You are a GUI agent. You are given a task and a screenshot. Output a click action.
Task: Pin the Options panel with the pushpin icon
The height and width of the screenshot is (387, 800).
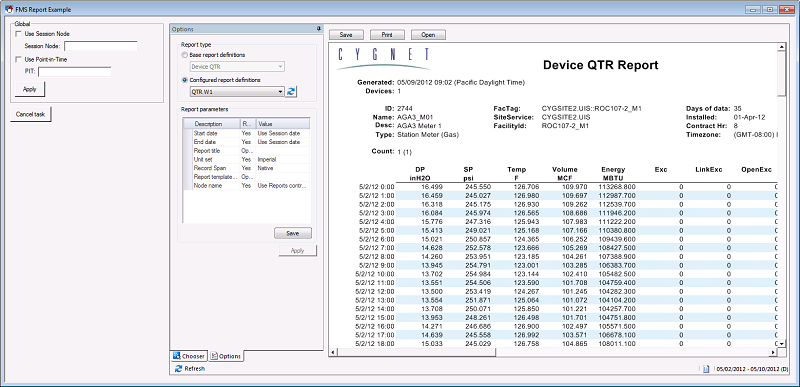(x=319, y=29)
